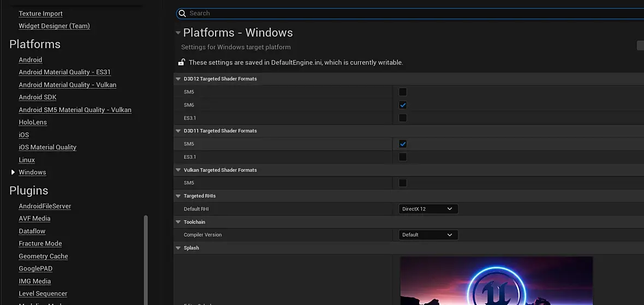The height and width of the screenshot is (305, 644).
Task: Enable Vulkan SM5 shader format checkbox
Action: tap(403, 183)
